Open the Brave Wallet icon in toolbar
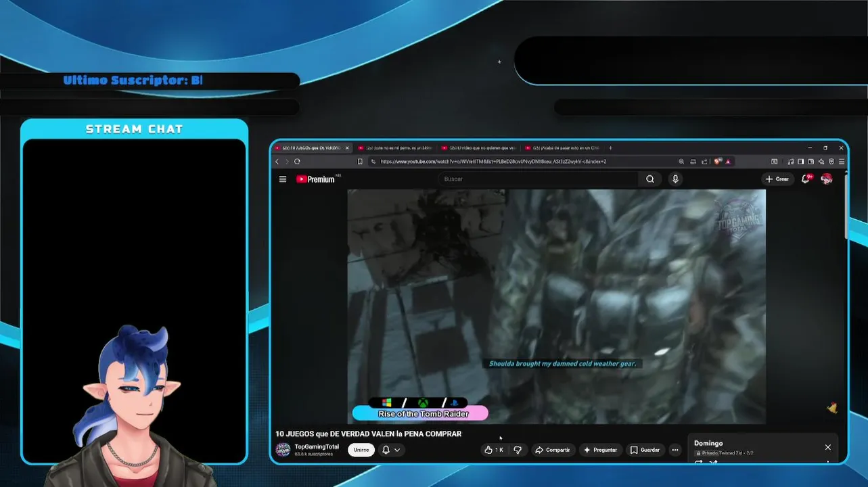This screenshot has width=868, height=487. (x=811, y=162)
